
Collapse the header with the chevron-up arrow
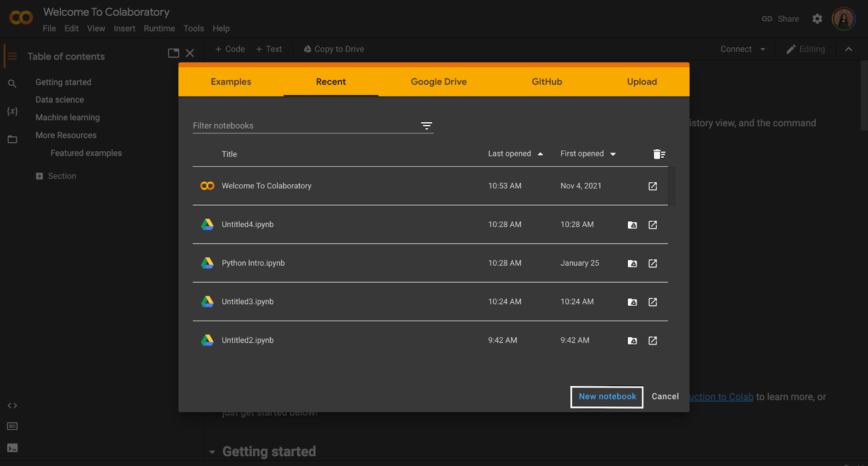coord(848,49)
